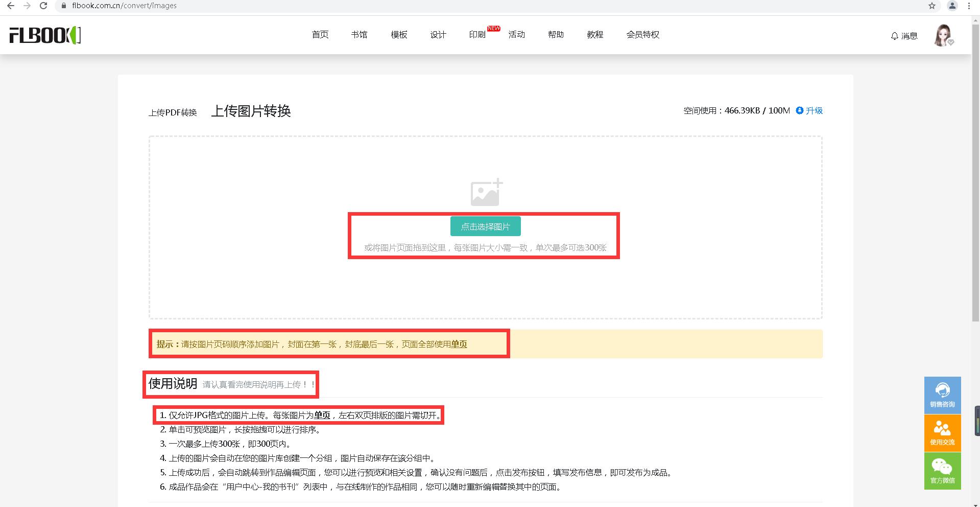Expand the avatar account dropdown
980x507 pixels.
click(951, 42)
